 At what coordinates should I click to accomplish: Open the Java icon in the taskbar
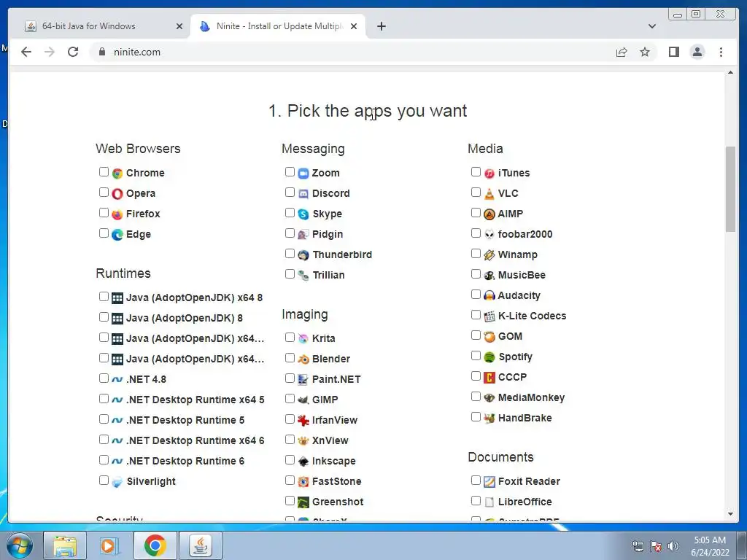point(200,545)
